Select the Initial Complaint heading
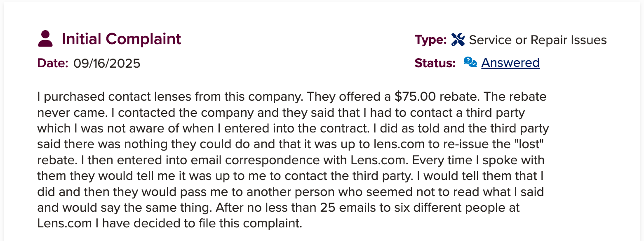 [121, 39]
